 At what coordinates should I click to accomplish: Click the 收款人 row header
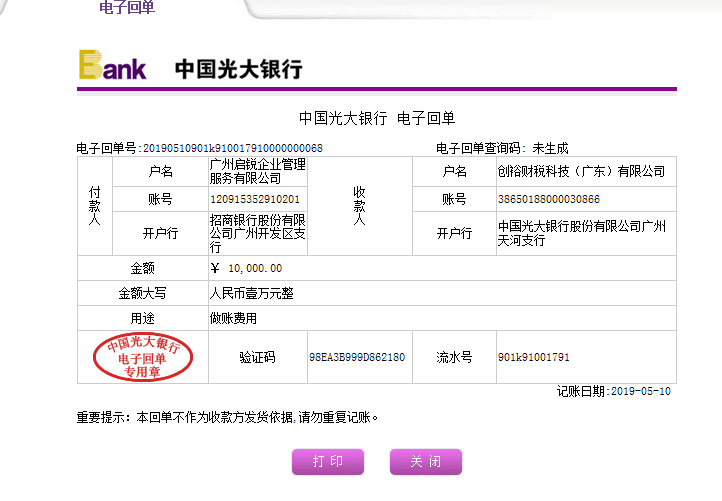point(359,206)
